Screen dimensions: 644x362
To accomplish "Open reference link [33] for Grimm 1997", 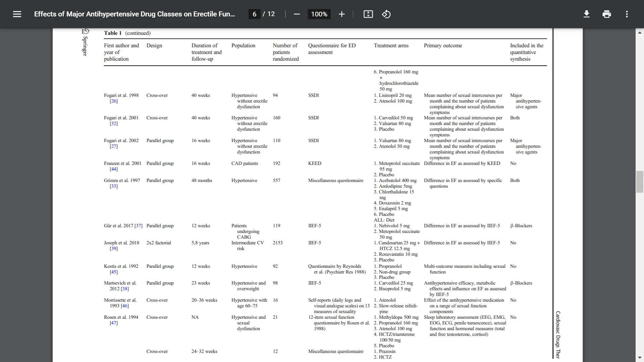I will point(114,186).
